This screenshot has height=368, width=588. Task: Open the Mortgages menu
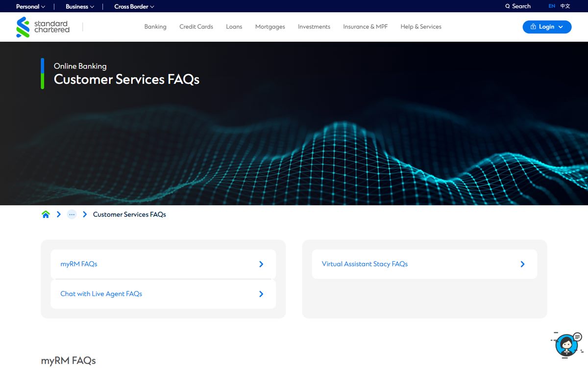270,27
